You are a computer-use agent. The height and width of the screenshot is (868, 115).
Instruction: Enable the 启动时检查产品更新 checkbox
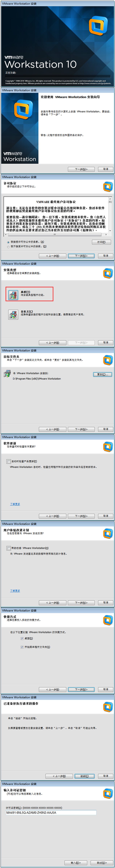[x=9, y=461]
